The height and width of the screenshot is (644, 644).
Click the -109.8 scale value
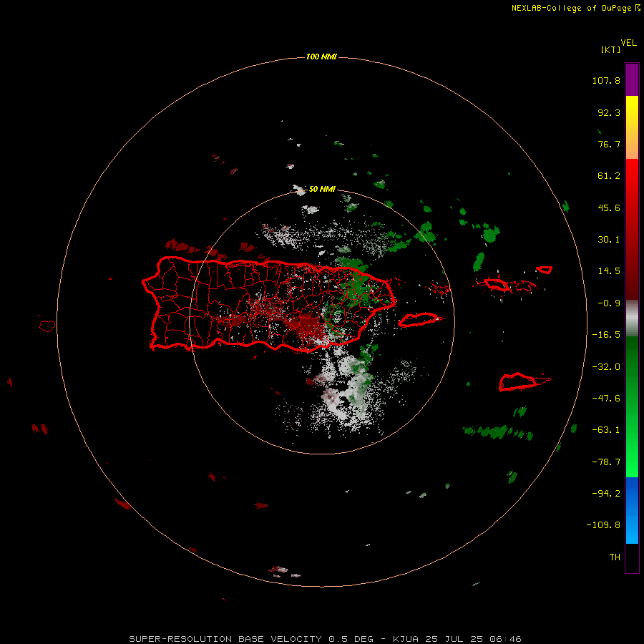pyautogui.click(x=603, y=525)
